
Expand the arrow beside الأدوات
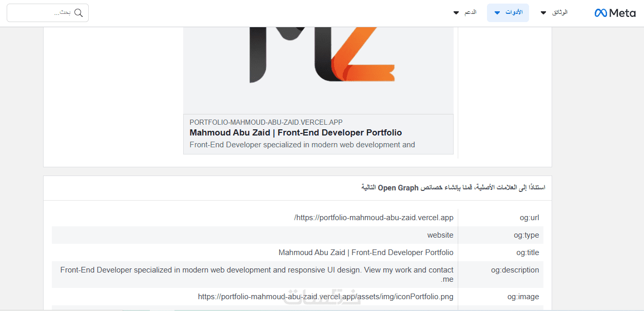tap(497, 13)
